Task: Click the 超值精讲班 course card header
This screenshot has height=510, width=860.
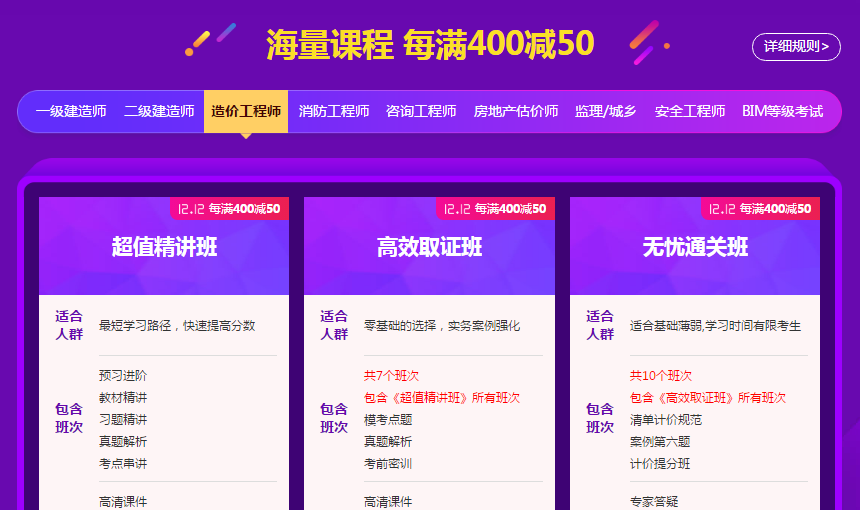Action: pos(164,247)
